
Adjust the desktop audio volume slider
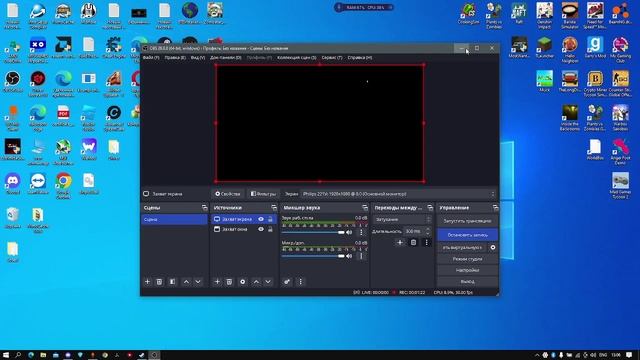[x=313, y=232]
